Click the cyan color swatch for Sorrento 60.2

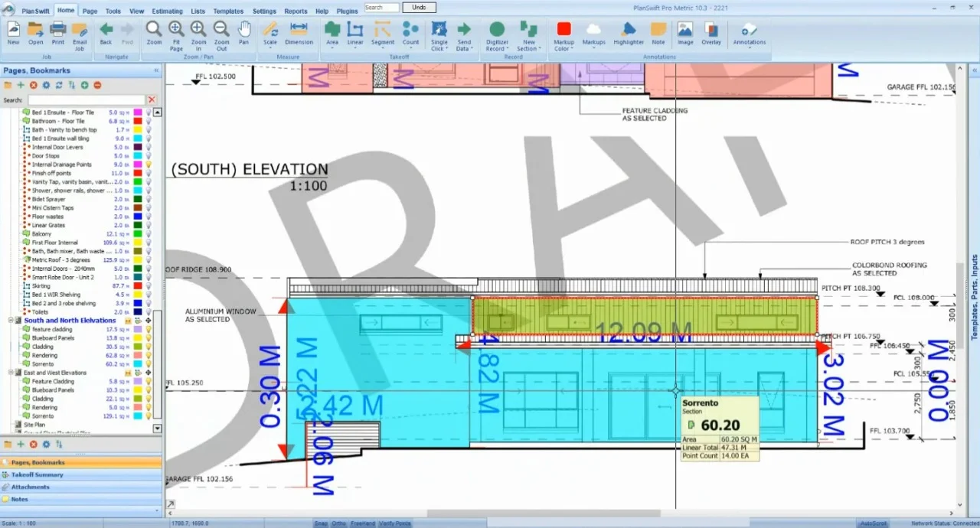point(138,364)
